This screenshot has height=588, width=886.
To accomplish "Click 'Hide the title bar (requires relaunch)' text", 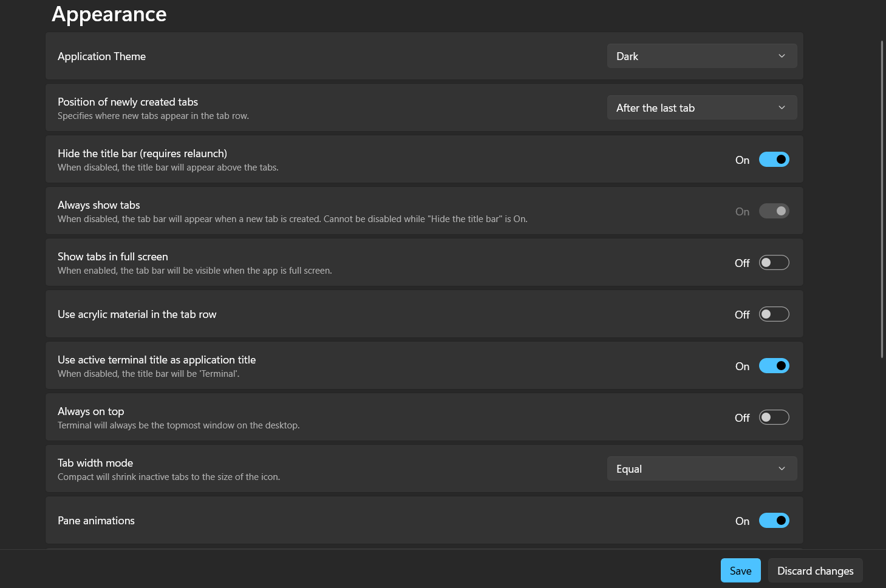I will click(142, 154).
